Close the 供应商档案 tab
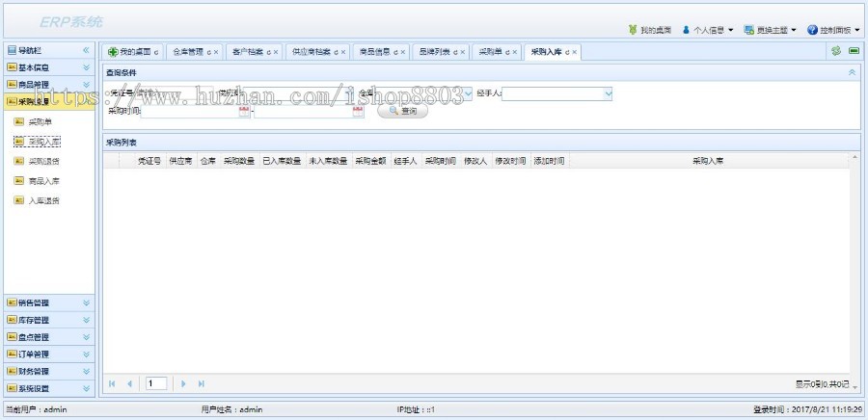This screenshot has height=420, width=868. tap(342, 52)
